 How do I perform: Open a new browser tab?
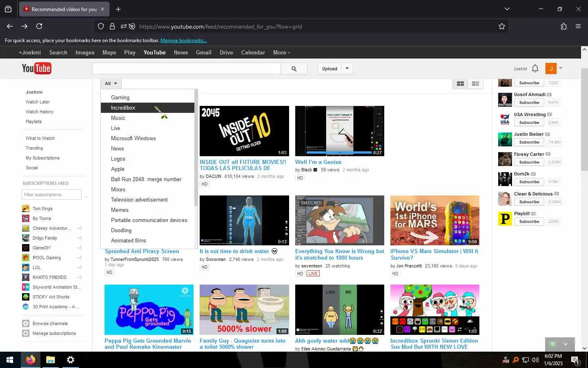(118, 9)
